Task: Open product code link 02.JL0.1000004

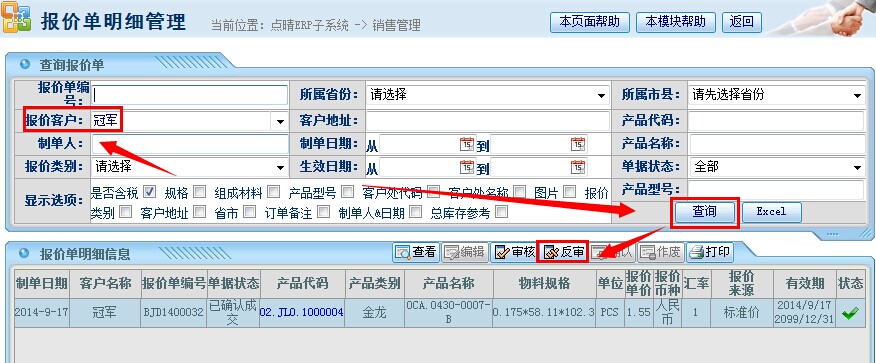Action: (302, 313)
